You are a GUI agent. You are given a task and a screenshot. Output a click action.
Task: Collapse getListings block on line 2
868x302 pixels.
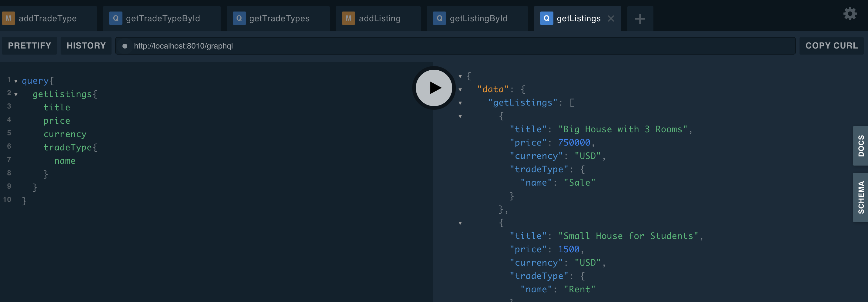tap(16, 95)
